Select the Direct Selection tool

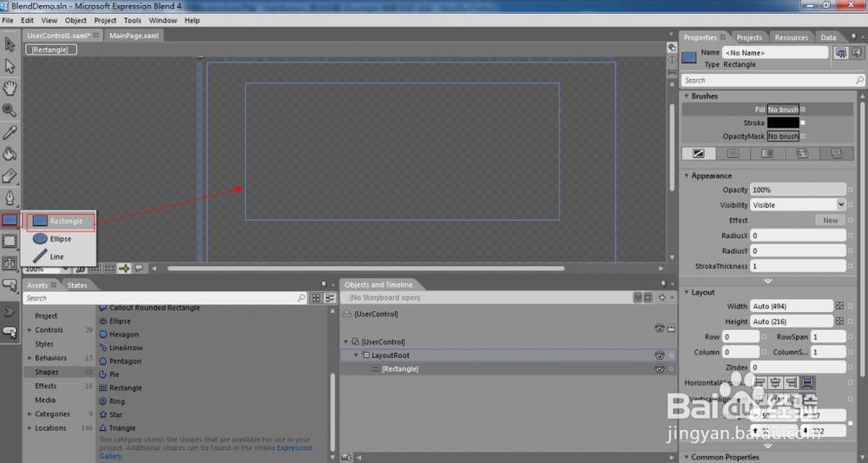(x=10, y=67)
